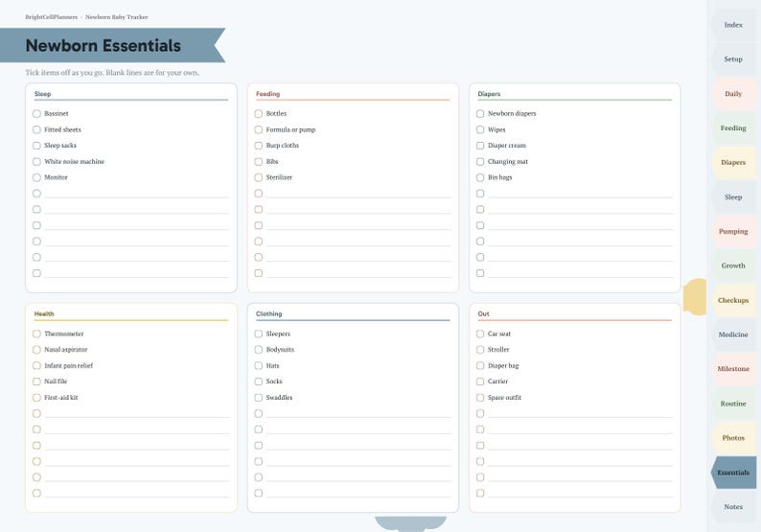Tick the Nasal aspirator checkbox
Image resolution: width=761 pixels, height=532 pixels.
(36, 350)
